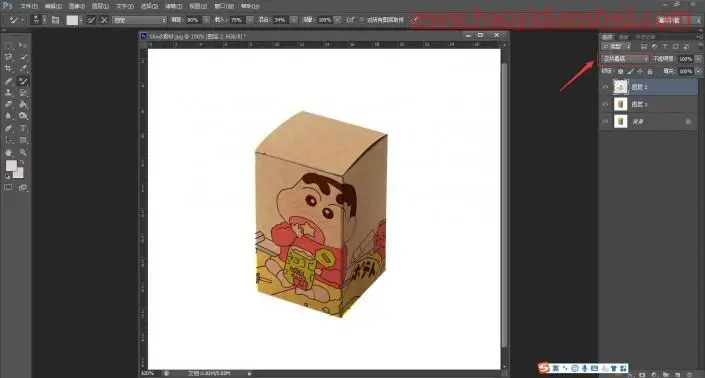Select the Paint Bucket tool
Viewport: 705px width, 378px height.
(23, 104)
